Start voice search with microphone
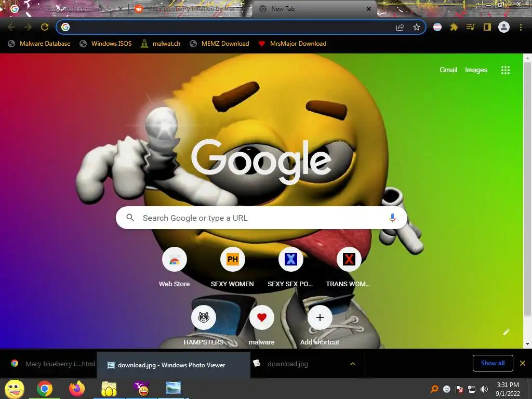Screen dimensions: 532x399 click(x=392, y=218)
